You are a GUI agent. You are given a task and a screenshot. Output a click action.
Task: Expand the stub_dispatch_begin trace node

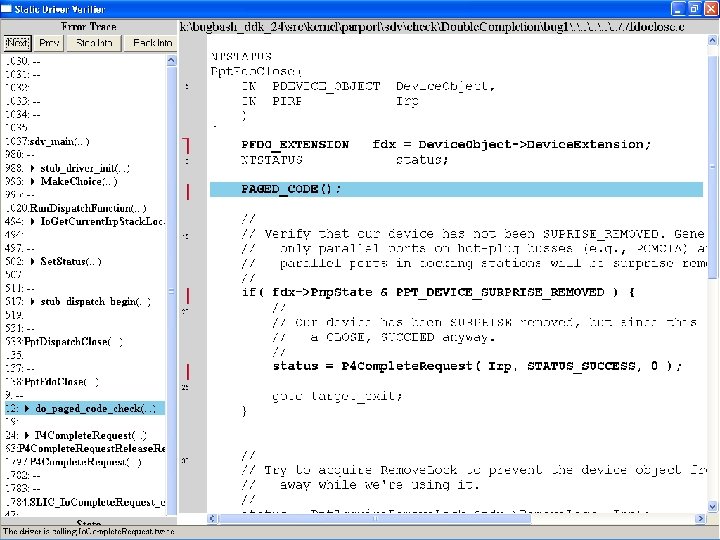[x=32, y=302]
